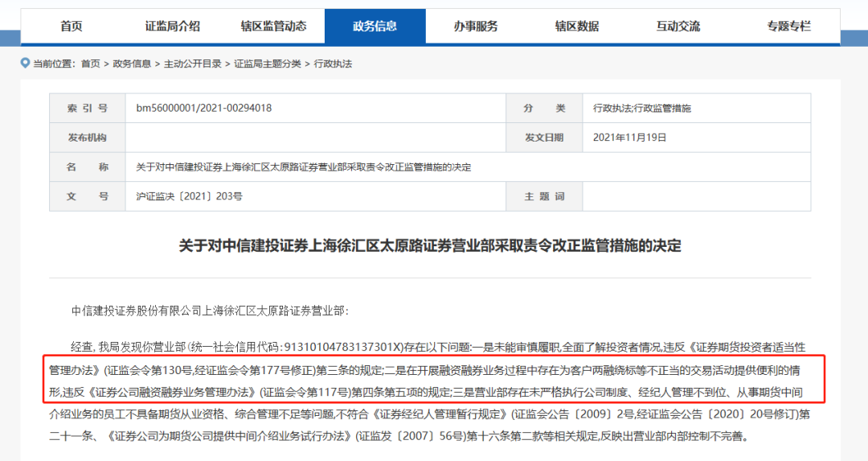Image resolution: width=868 pixels, height=461 pixels.
Task: Switch to the 辖区数据 tab
Action: pos(577,26)
